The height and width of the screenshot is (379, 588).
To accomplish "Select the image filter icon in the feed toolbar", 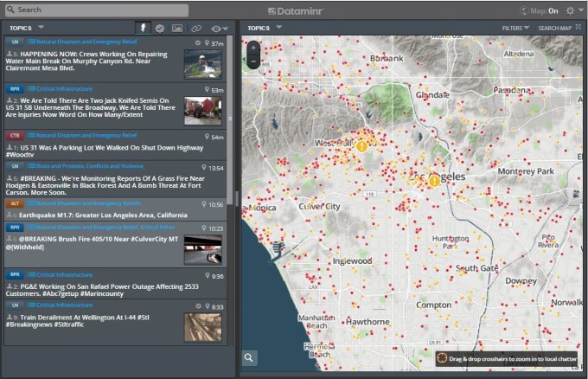I will [177, 29].
